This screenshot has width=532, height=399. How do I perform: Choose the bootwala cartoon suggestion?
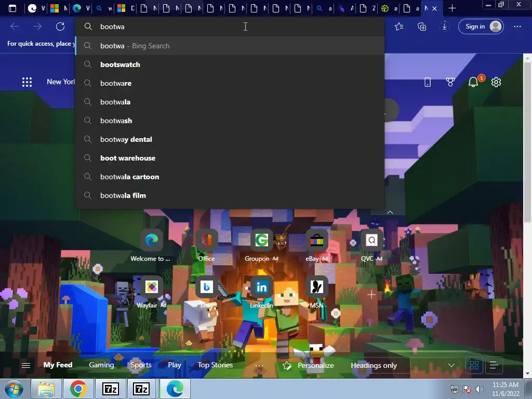pos(230,177)
